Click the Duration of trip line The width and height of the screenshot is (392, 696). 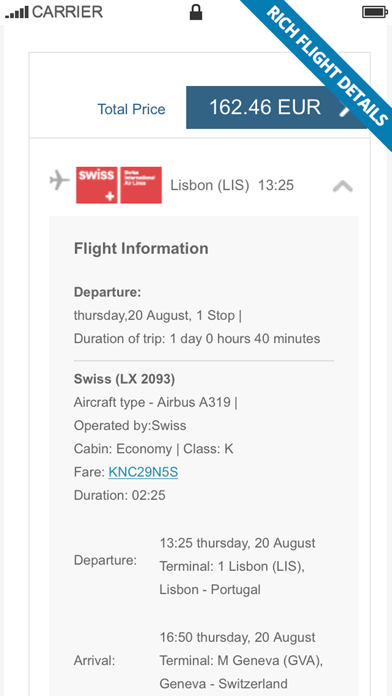pyautogui.click(x=197, y=339)
